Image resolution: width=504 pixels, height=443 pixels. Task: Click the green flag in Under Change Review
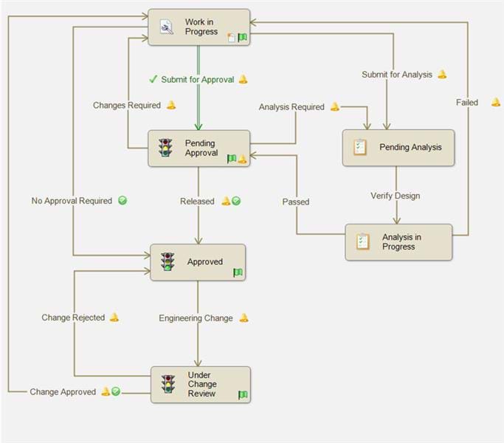[242, 395]
